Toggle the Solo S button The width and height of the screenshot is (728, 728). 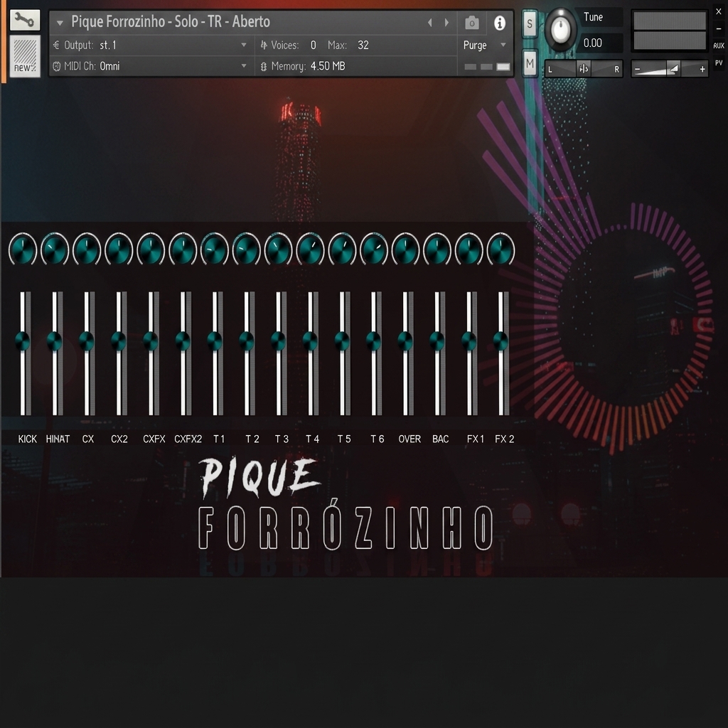tap(530, 23)
